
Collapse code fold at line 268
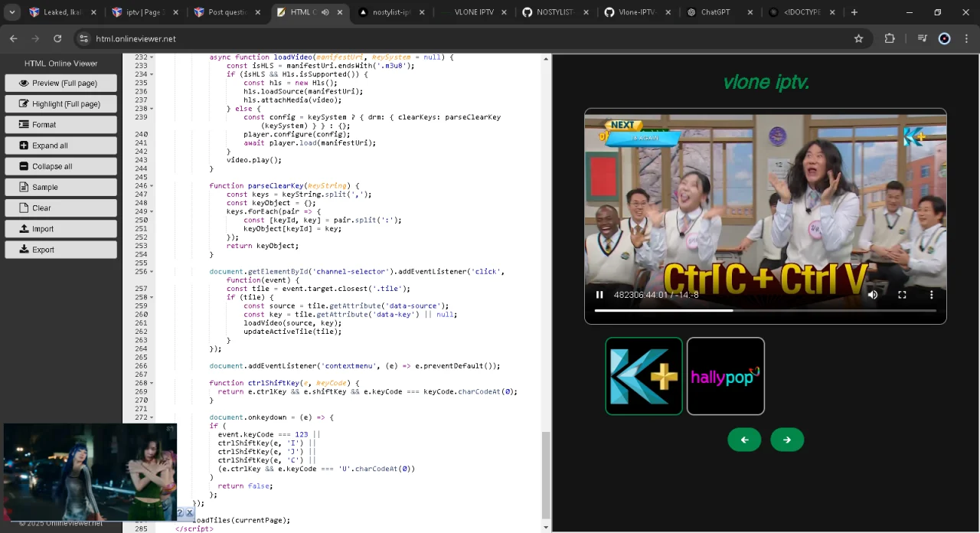click(x=152, y=383)
